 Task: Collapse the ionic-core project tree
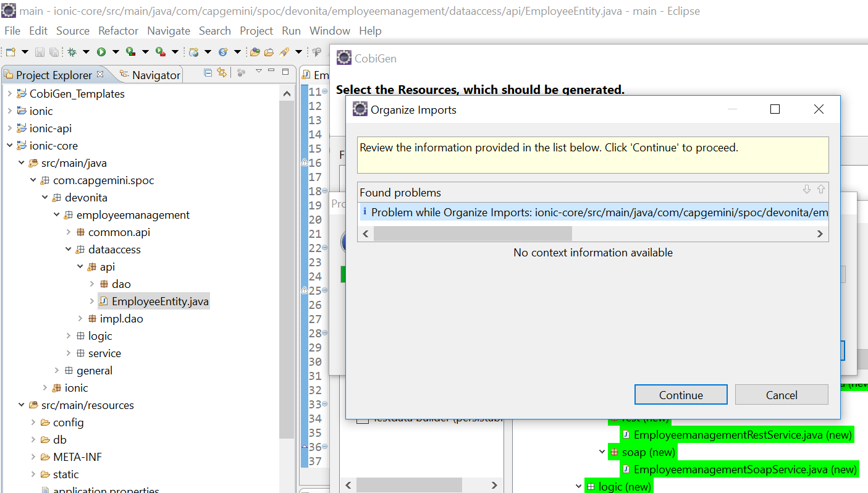(10, 146)
